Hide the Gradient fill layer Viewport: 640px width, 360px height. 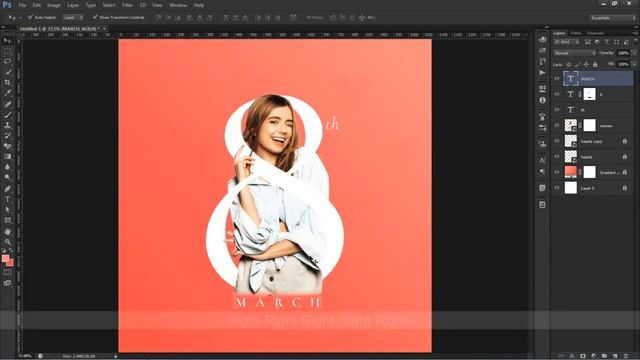[557, 172]
